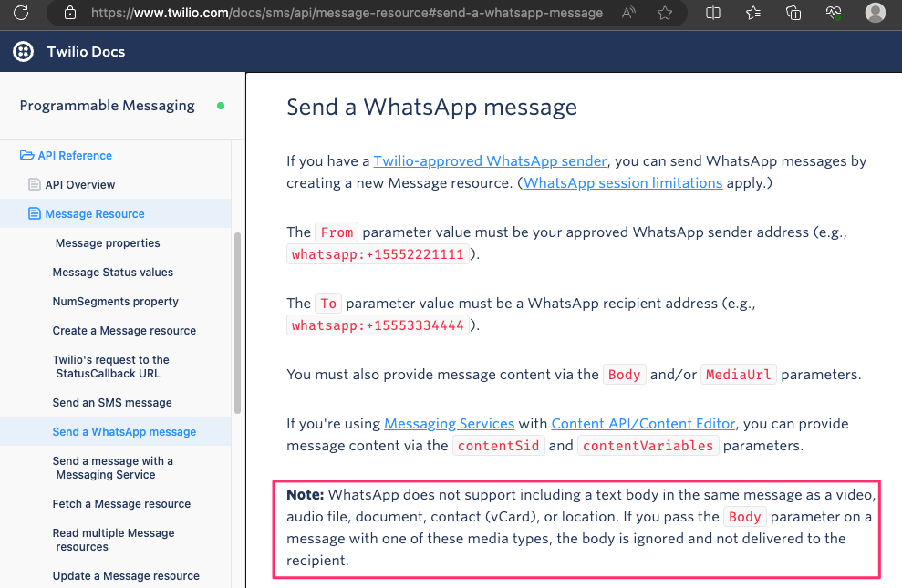The height and width of the screenshot is (588, 902).
Task: Click the Twilio logo icon
Action: pos(24,52)
